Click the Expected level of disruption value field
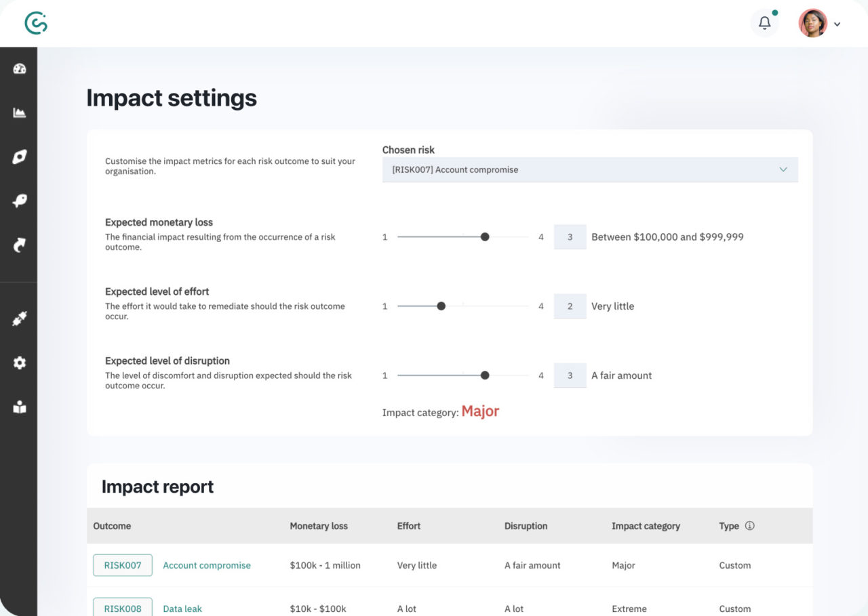This screenshot has width=868, height=616. pyautogui.click(x=570, y=375)
